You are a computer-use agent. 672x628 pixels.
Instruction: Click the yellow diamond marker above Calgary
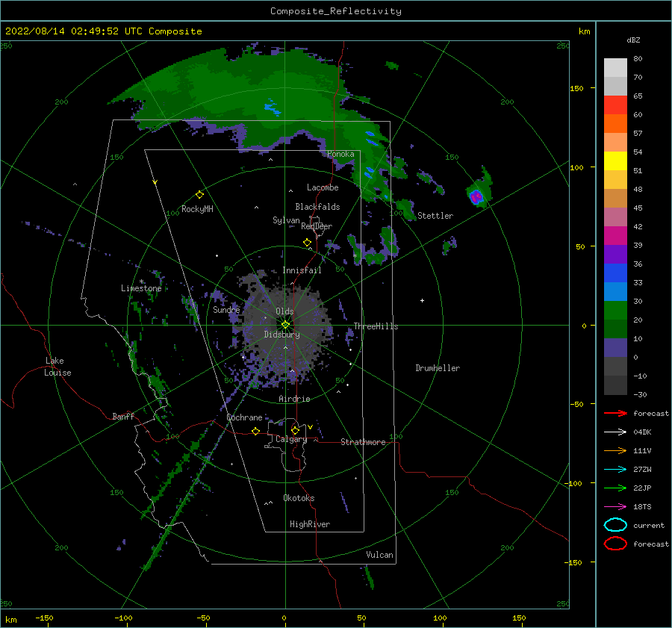[295, 430]
